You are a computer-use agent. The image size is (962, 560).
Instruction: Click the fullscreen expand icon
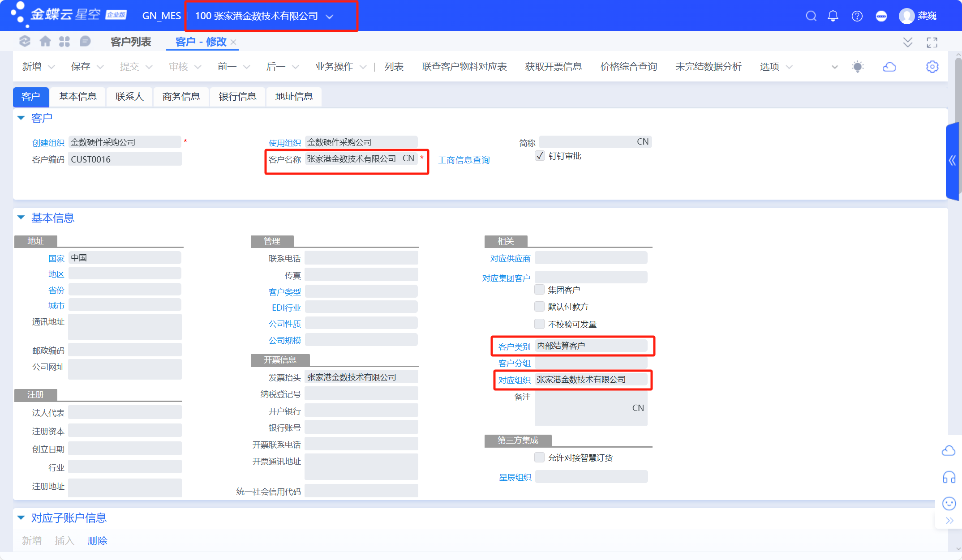coord(932,43)
